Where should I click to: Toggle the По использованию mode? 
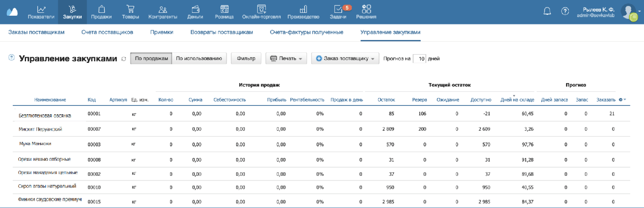(199, 59)
